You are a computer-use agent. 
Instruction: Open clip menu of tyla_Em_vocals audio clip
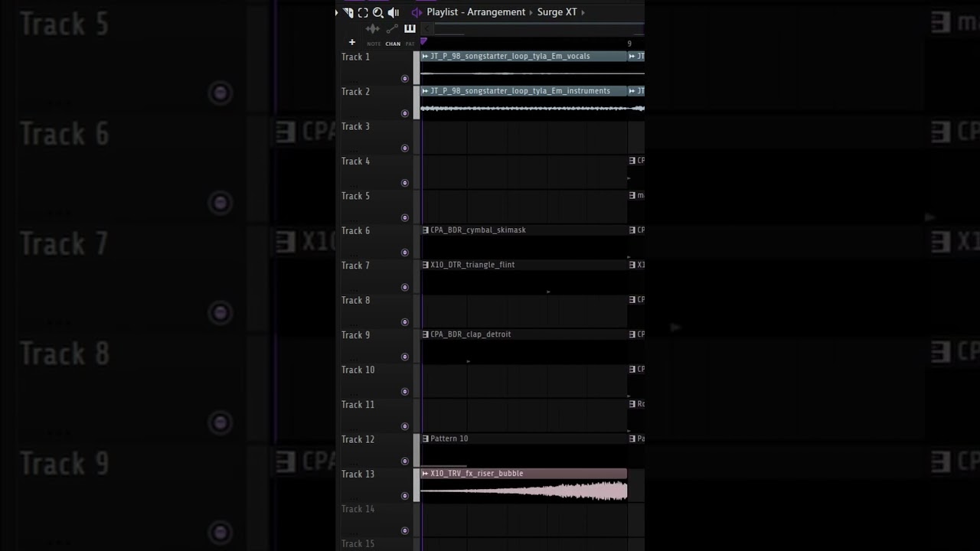click(x=426, y=56)
